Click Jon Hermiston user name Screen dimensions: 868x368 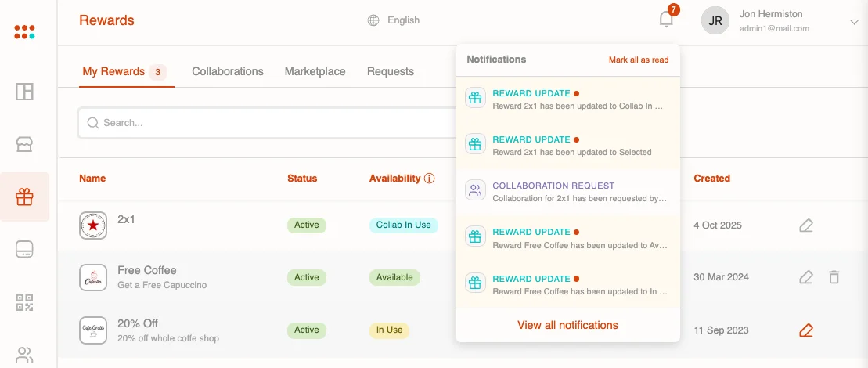pyautogui.click(x=771, y=14)
